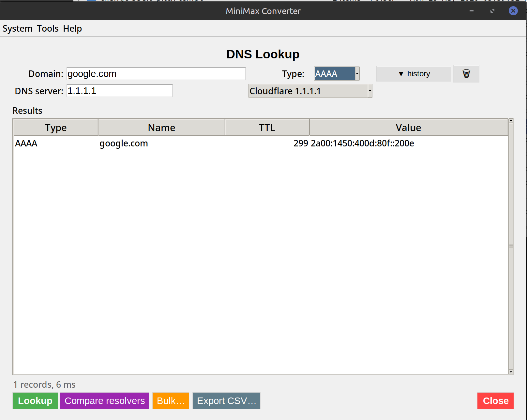Screen dimensions: 527x420
Task: Click the results vertical scrollbar thumb
Action: [x=511, y=246]
